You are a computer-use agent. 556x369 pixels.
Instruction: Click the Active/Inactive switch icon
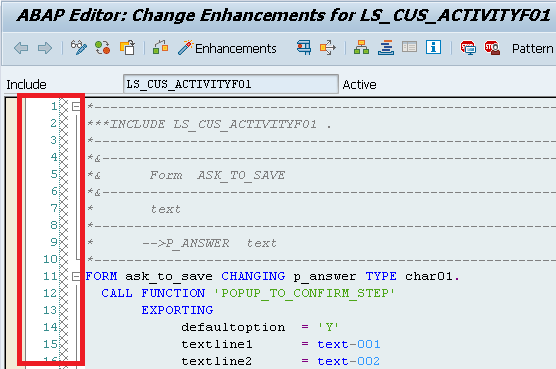(x=102, y=47)
